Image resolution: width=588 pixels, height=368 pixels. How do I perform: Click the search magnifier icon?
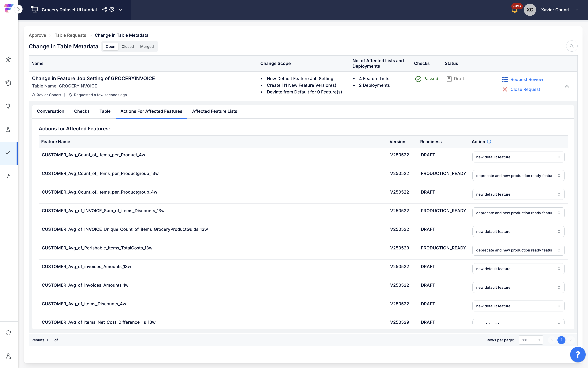pyautogui.click(x=572, y=46)
